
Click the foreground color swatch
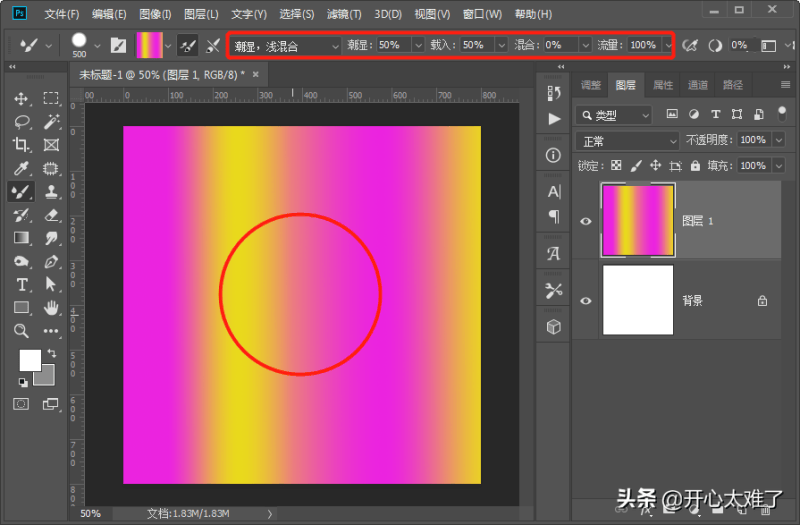click(x=30, y=360)
